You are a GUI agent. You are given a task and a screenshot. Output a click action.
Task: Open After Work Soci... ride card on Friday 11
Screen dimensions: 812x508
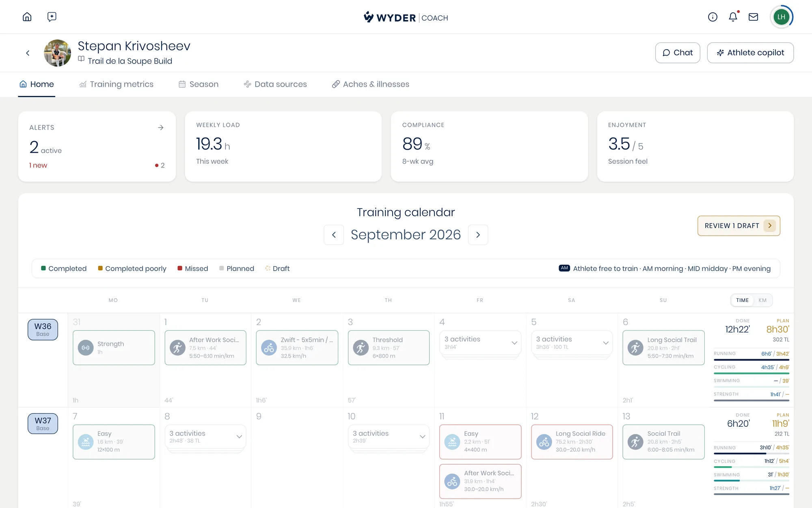(480, 481)
